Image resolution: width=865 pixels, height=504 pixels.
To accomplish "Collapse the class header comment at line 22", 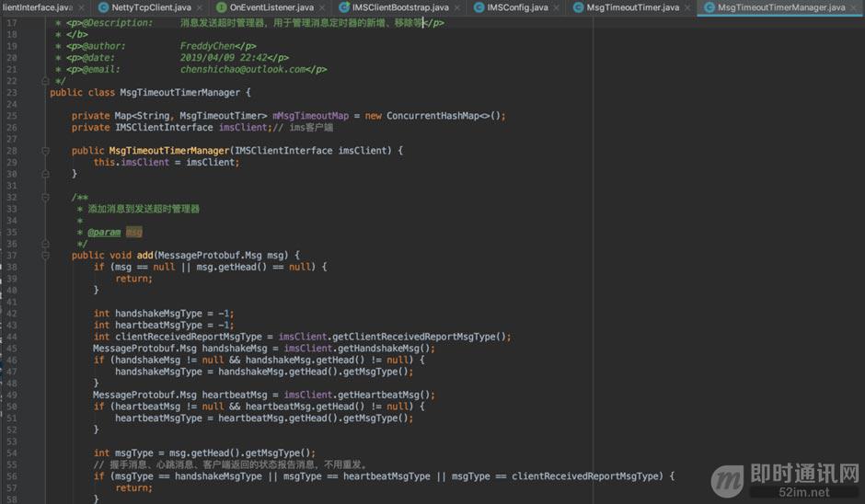I will [46, 81].
